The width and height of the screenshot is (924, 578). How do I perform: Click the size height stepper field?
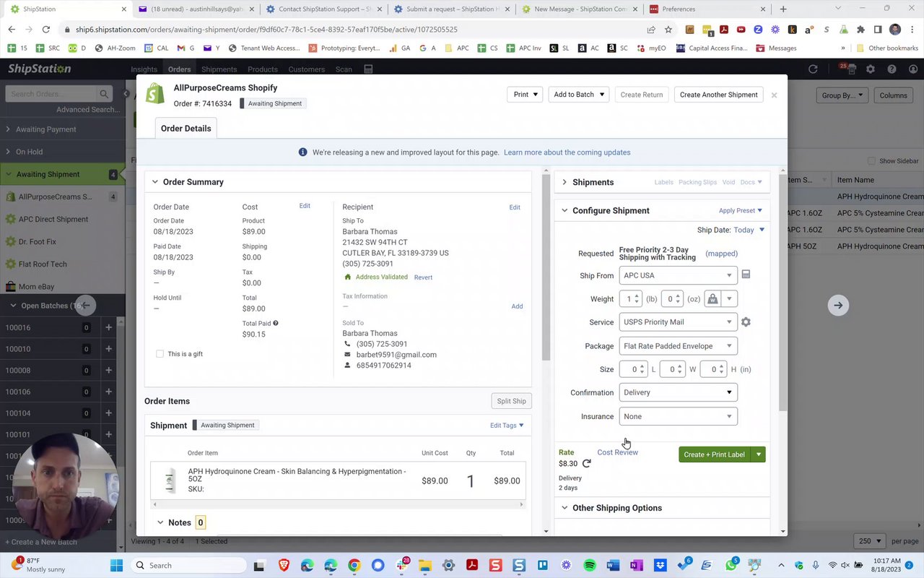pyautogui.click(x=713, y=369)
